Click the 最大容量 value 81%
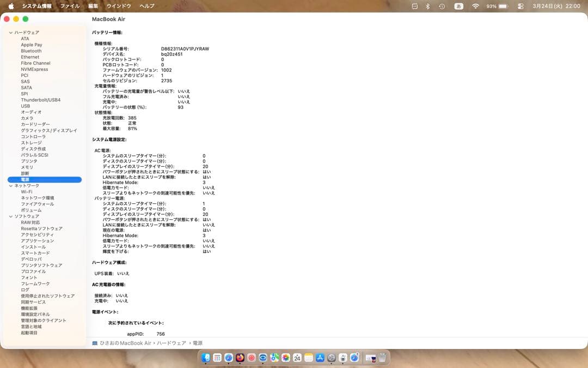 (132, 129)
